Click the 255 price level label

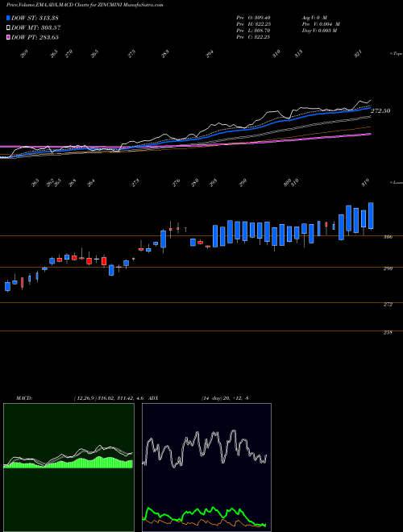click(x=388, y=332)
